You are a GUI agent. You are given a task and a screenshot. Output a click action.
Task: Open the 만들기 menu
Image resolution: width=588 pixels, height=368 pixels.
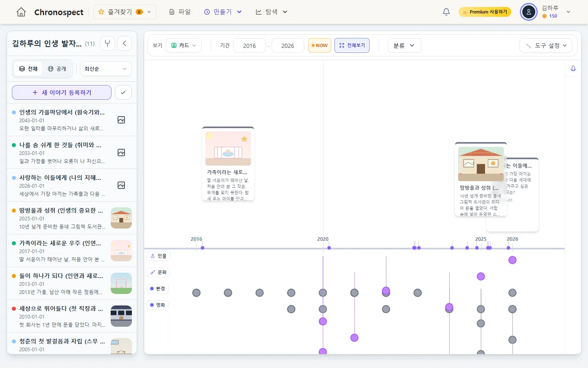coord(223,12)
